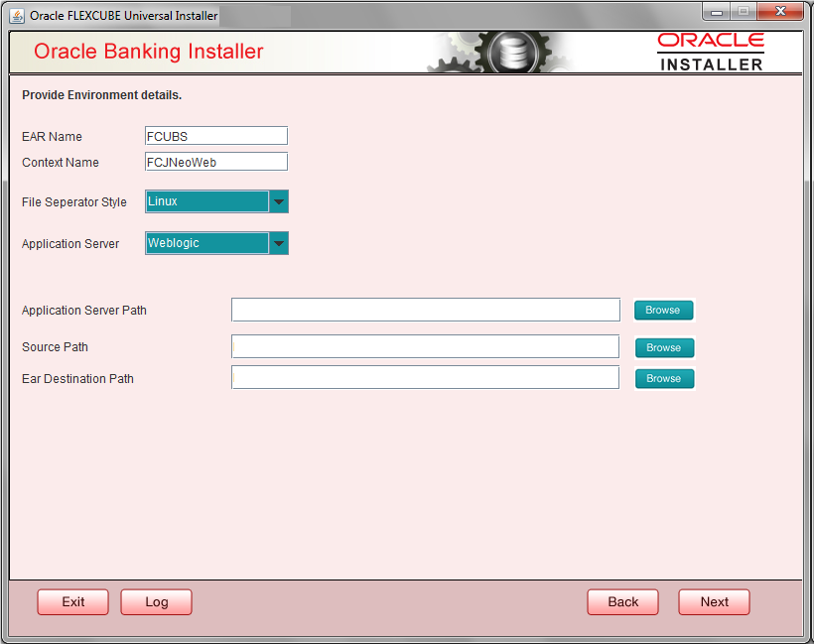Image resolution: width=814 pixels, height=644 pixels.
Task: Click the 'Application Server Path' label
Action: click(84, 311)
